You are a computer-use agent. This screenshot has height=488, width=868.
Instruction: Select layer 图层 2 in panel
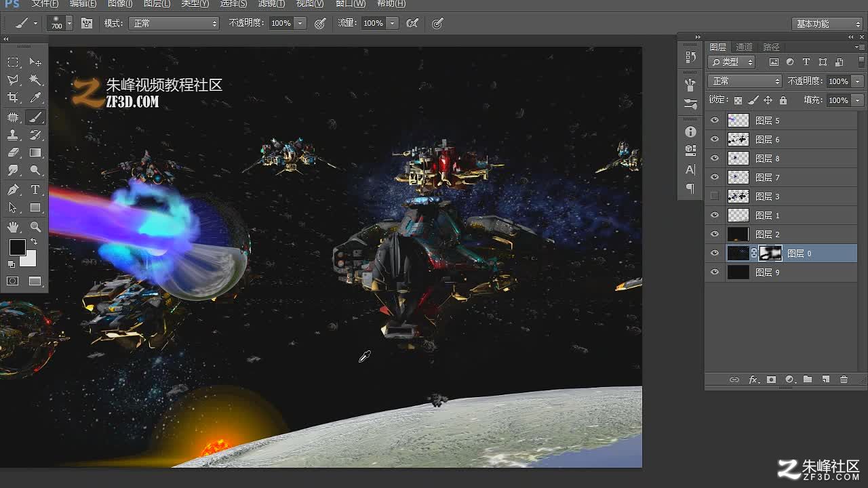tap(781, 234)
